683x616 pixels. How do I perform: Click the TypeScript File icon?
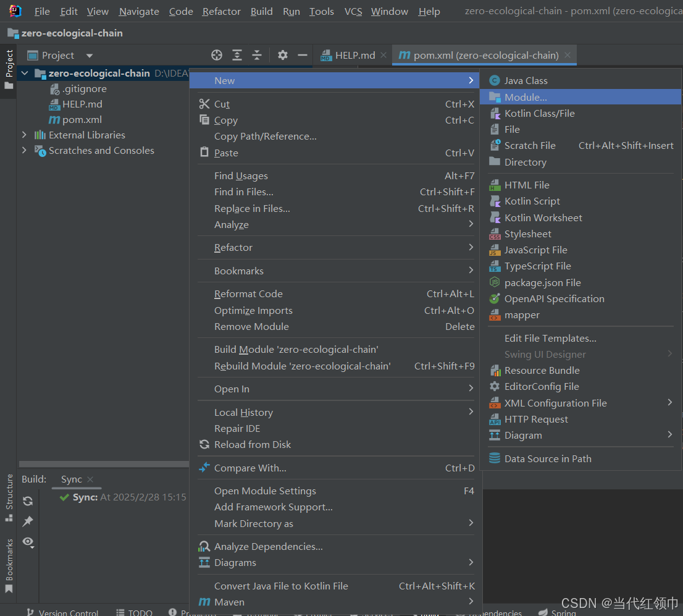point(495,266)
